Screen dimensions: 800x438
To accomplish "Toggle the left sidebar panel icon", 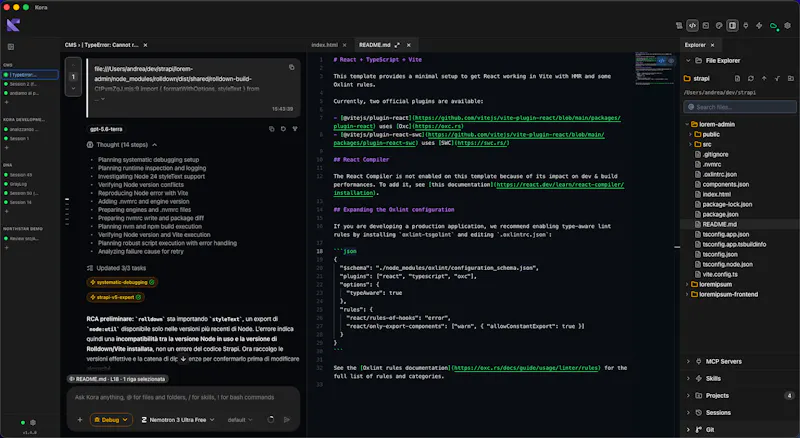I will [x=11, y=46].
